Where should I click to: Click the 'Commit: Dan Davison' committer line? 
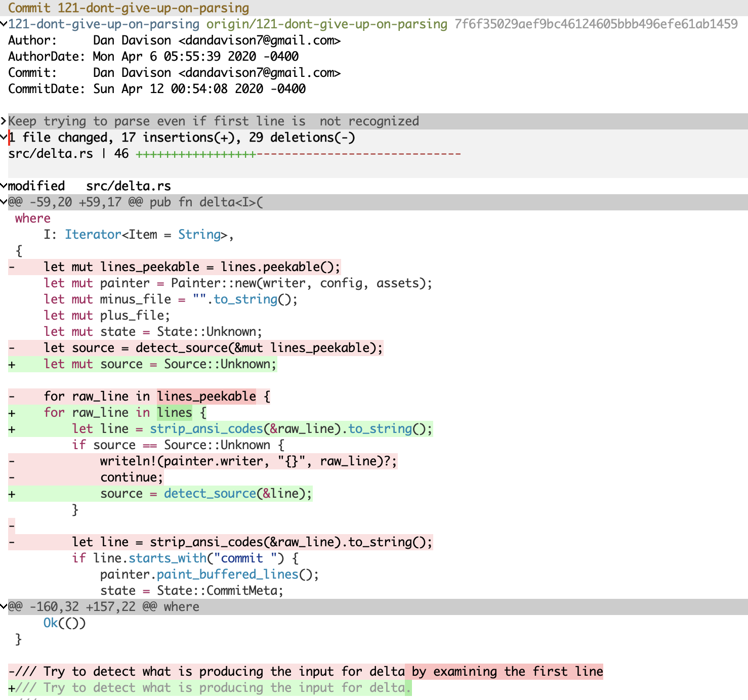point(175,72)
